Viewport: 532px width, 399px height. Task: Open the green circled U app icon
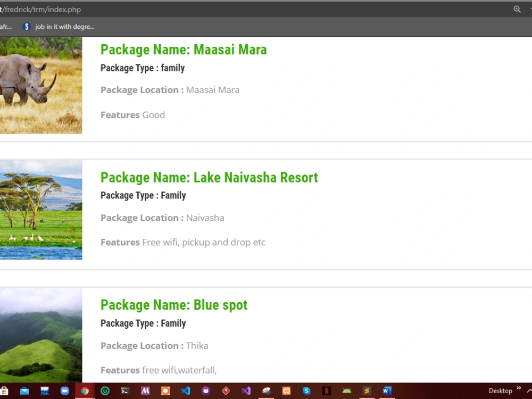[x=105, y=391]
